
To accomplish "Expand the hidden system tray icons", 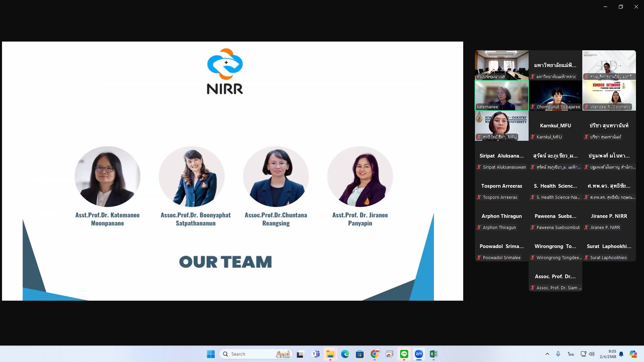I will (x=547, y=354).
